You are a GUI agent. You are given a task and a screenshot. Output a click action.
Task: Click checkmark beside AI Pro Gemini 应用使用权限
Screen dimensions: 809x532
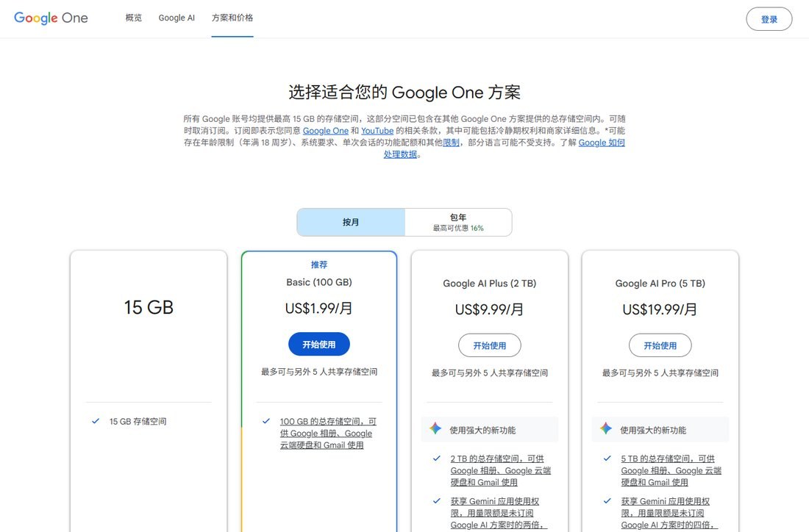(x=607, y=500)
